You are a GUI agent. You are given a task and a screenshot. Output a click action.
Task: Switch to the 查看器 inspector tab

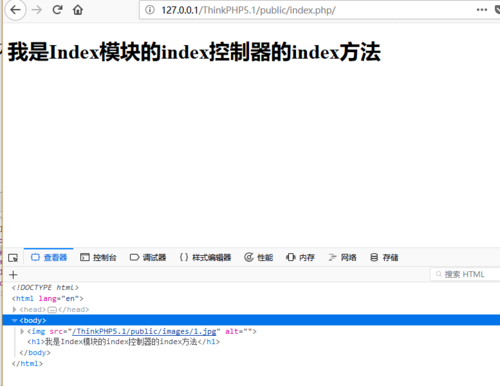coord(49,257)
